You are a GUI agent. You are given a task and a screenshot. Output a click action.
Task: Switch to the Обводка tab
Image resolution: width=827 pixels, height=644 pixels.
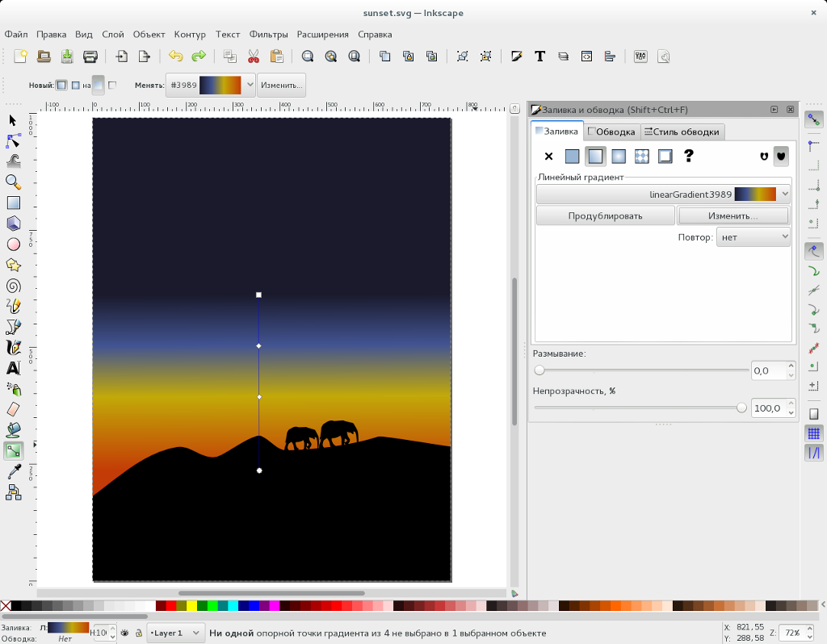click(612, 132)
